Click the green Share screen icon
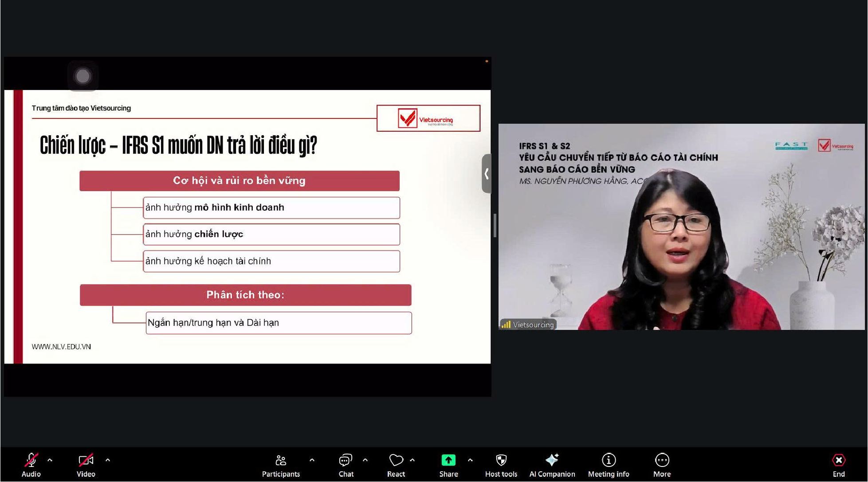Screen dimensions: 868x482 click(x=448, y=460)
